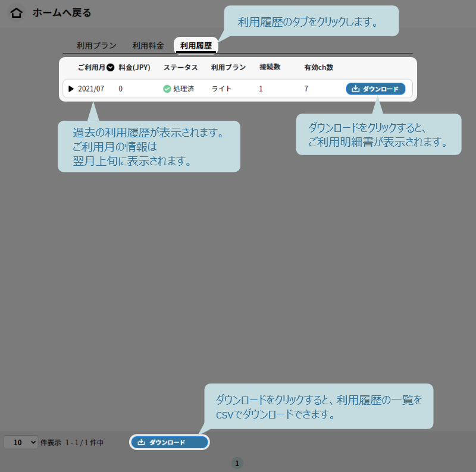Open the 利用料金 tab

click(x=148, y=46)
